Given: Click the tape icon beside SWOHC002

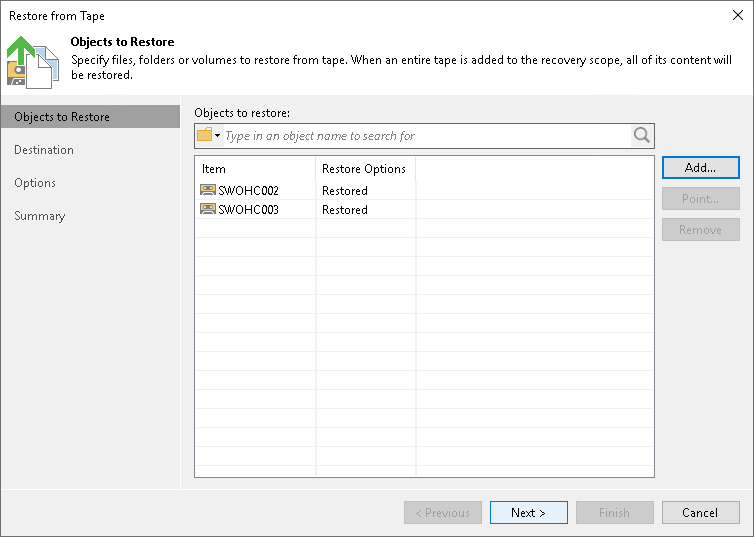Looking at the screenshot, I should pos(208,190).
